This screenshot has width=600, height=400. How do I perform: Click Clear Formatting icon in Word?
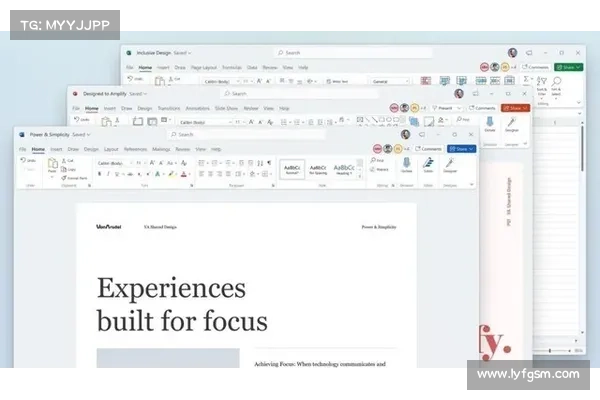click(184, 163)
